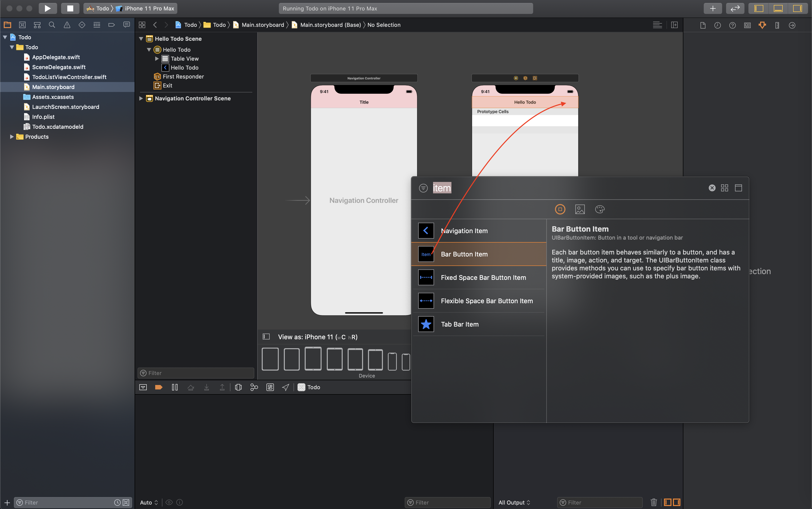Open the Library with the plus button
The image size is (812, 509).
pyautogui.click(x=712, y=8)
